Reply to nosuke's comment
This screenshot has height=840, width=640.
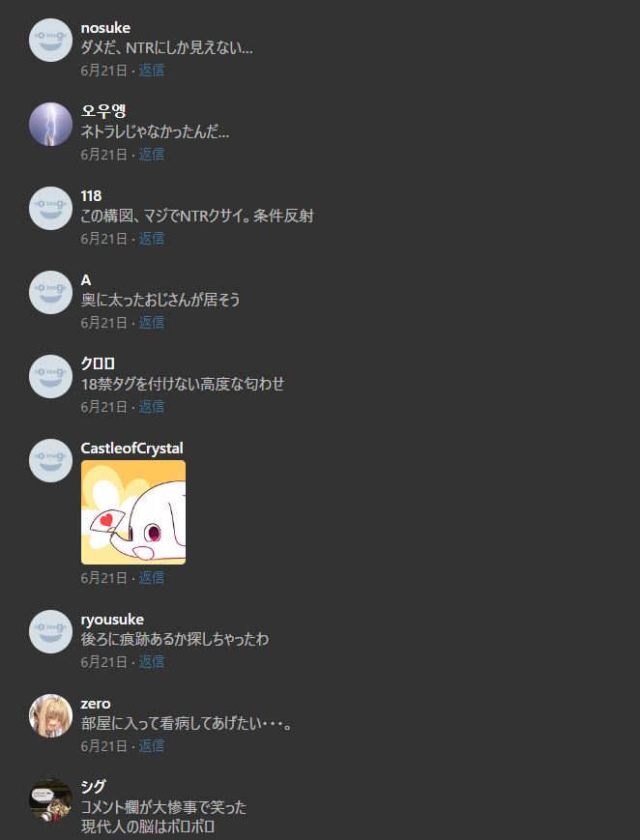click(x=152, y=71)
